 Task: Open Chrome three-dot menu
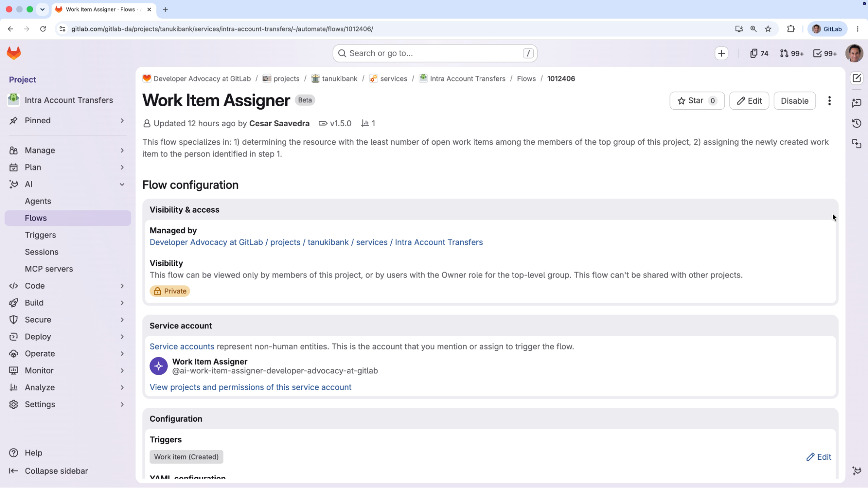[857, 29]
